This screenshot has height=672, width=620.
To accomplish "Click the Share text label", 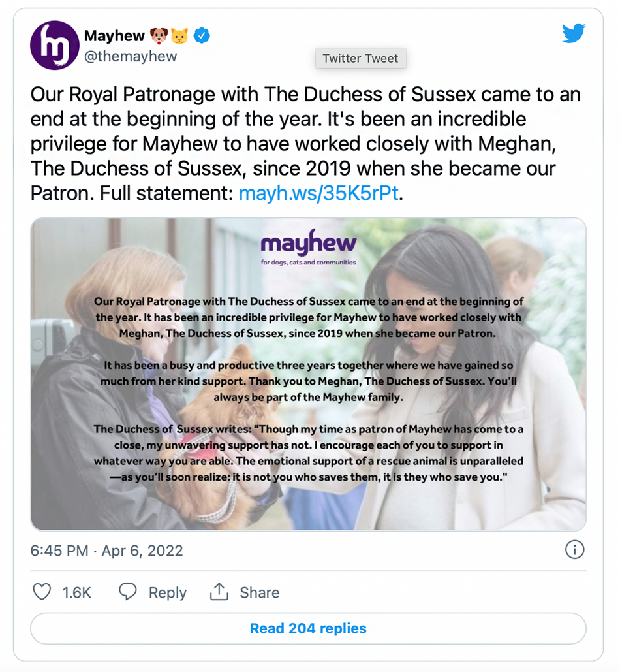I will pos(260,592).
